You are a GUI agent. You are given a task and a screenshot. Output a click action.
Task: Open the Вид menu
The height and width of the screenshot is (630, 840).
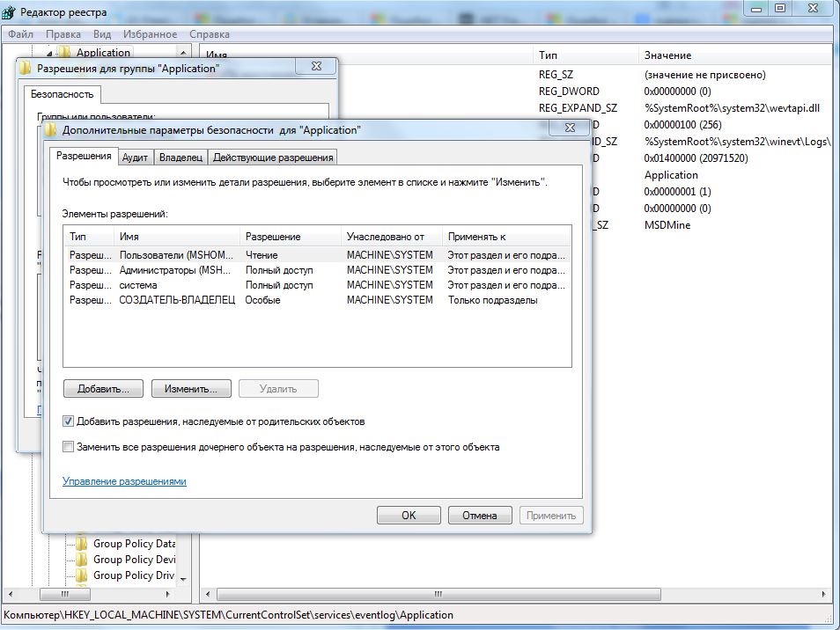click(x=102, y=34)
